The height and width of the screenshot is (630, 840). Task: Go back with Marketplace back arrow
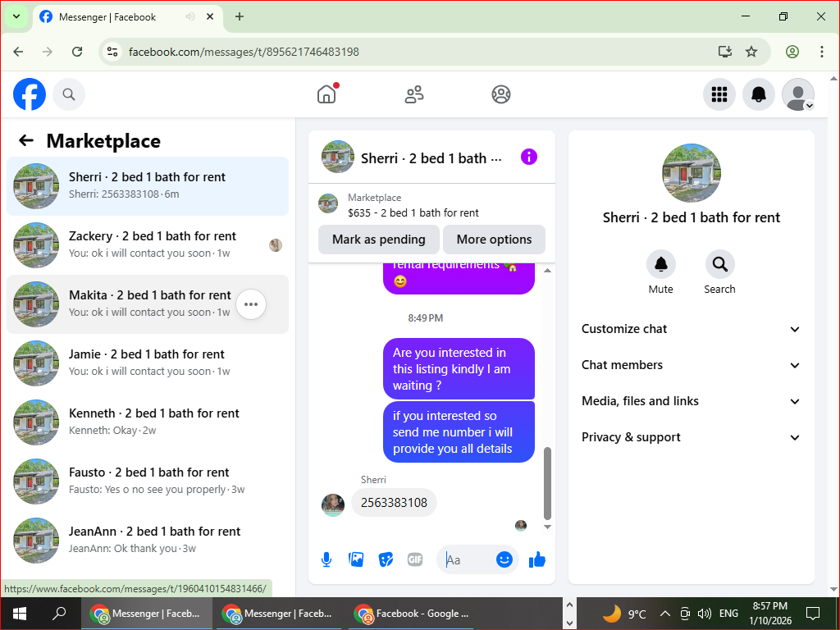pos(25,141)
